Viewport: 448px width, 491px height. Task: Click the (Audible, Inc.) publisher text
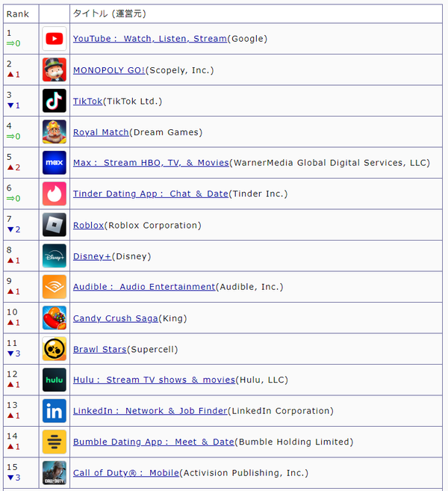click(x=249, y=286)
